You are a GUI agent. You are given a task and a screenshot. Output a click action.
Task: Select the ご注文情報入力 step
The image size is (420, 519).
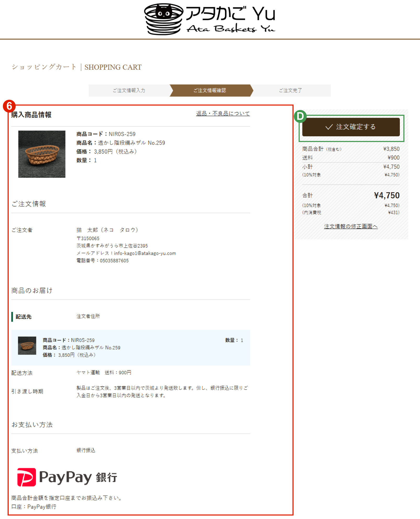(129, 90)
